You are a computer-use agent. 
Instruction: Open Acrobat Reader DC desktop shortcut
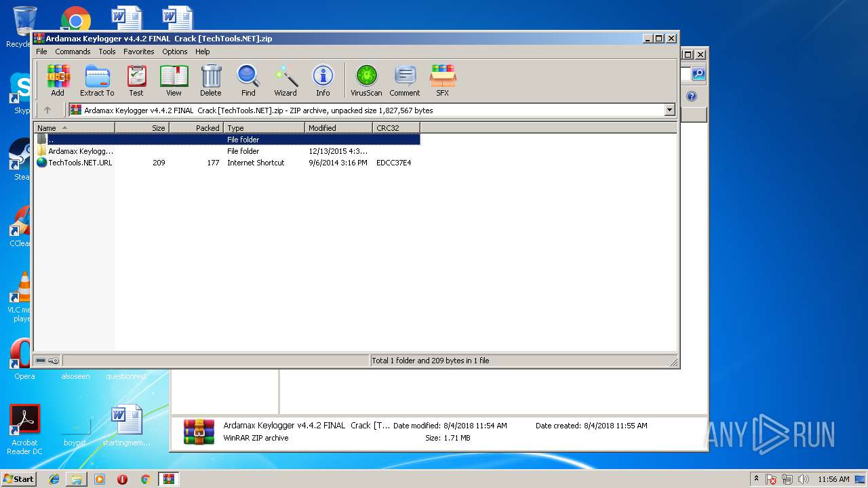pos(25,430)
